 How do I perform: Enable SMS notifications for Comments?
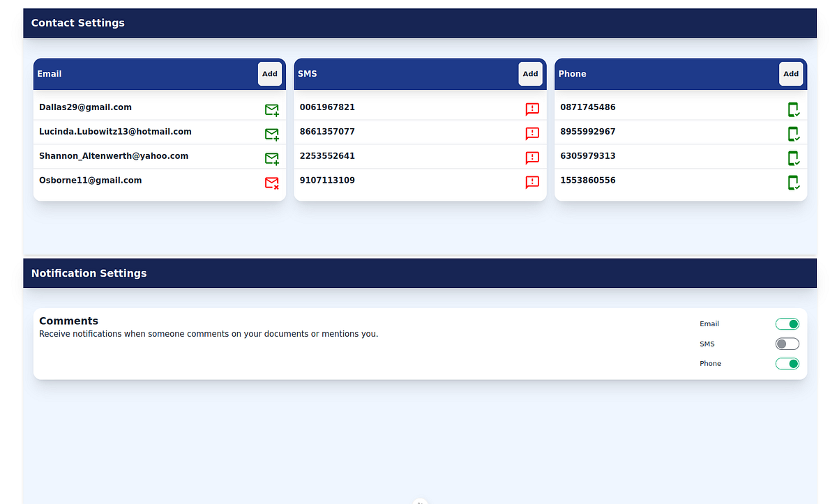click(787, 343)
